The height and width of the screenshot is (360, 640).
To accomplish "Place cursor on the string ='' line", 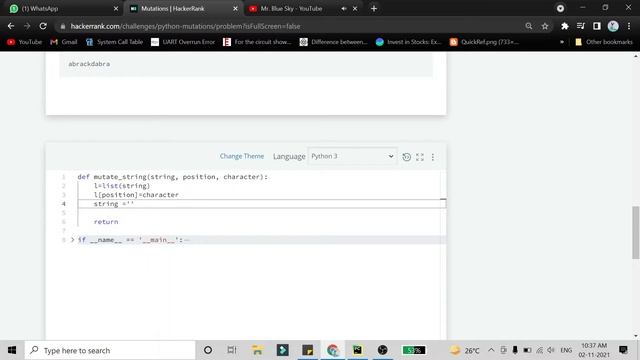I will tap(261, 204).
